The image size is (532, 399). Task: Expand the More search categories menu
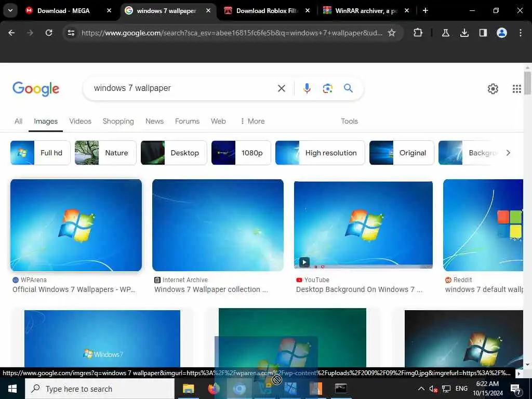pos(252,121)
